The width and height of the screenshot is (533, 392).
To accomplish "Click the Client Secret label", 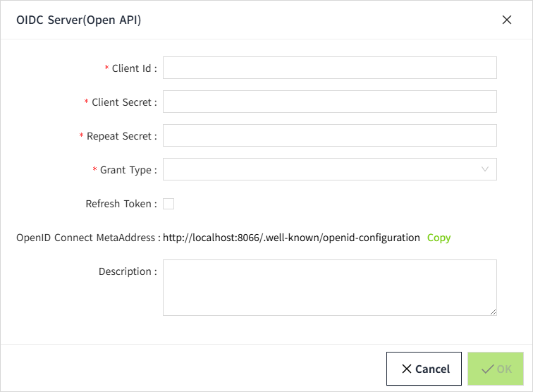I will tap(121, 102).
